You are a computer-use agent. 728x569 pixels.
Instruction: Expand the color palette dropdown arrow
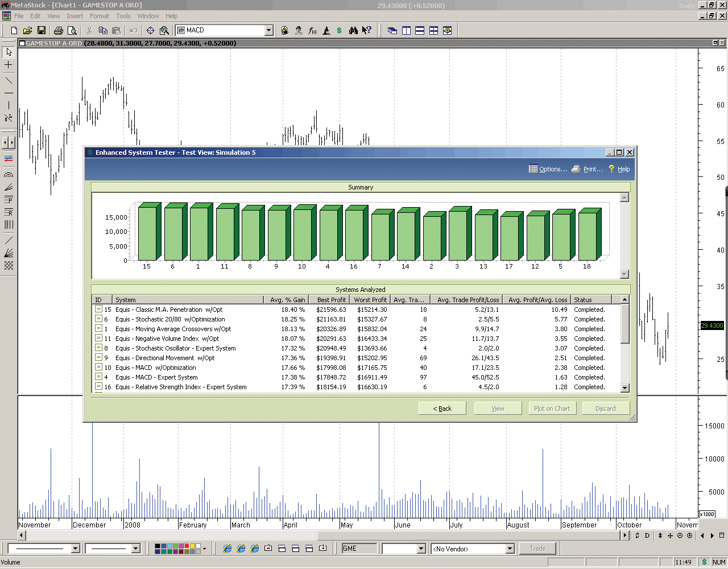[205, 549]
